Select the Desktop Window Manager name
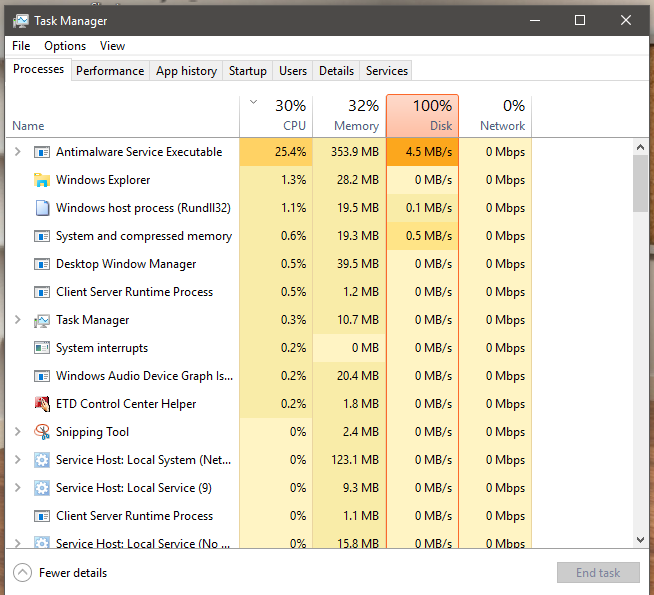The image size is (654, 595). (x=126, y=264)
